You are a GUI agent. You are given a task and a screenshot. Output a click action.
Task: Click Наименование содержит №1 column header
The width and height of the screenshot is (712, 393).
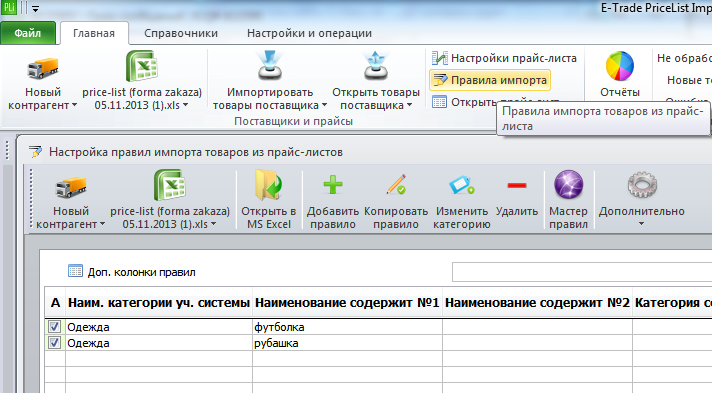click(x=347, y=303)
